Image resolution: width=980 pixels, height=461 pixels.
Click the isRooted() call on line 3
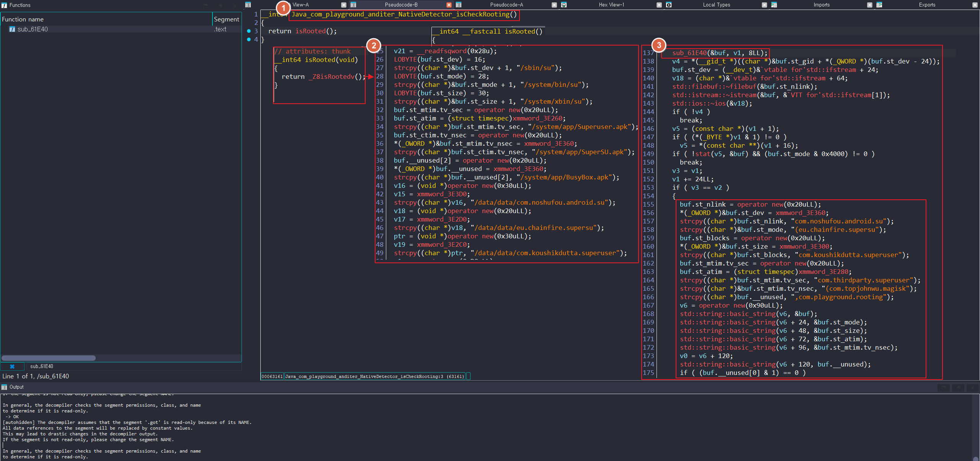coord(316,31)
